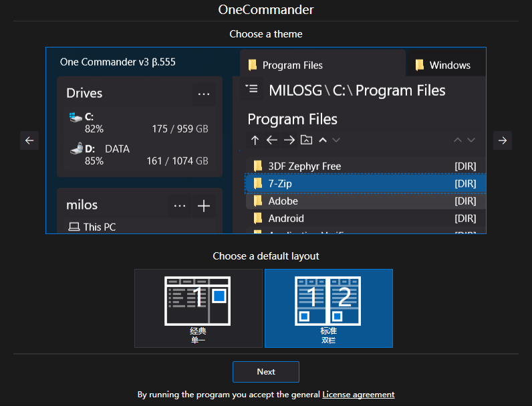Open the milos panel ellipsis menu

point(180,206)
